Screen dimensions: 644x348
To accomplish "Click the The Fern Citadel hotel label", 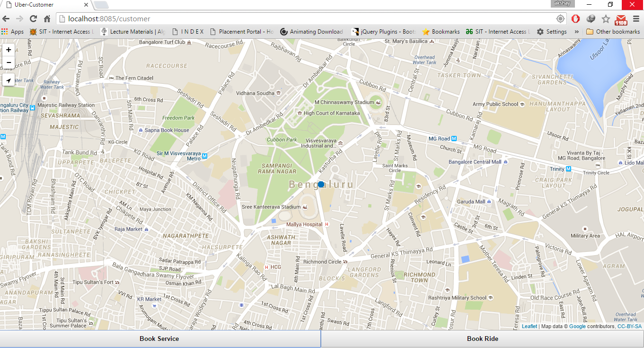I will (134, 78).
